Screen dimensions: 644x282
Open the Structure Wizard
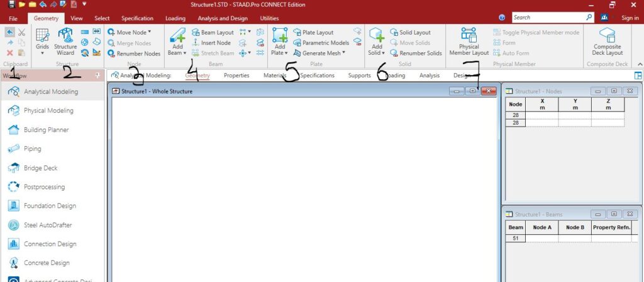click(x=65, y=42)
